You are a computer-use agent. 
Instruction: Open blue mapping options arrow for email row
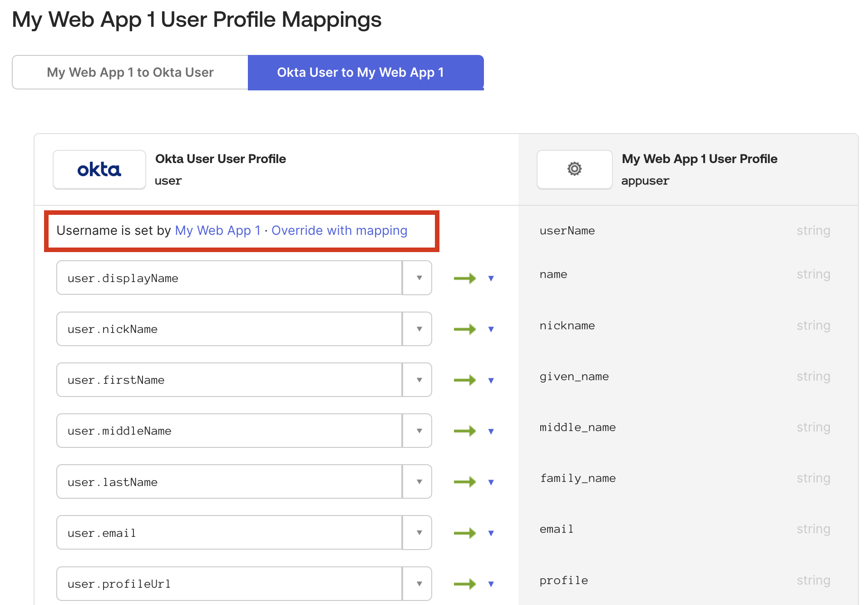[491, 533]
